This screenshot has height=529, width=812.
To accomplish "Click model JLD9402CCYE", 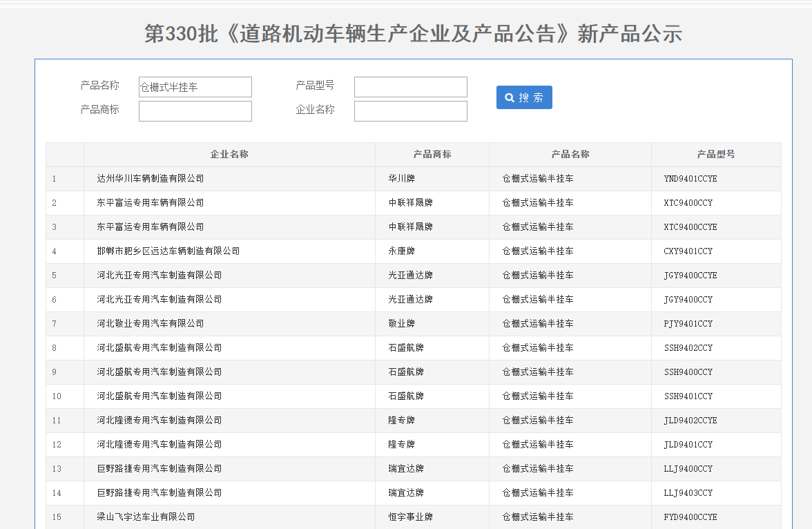I will coord(690,421).
